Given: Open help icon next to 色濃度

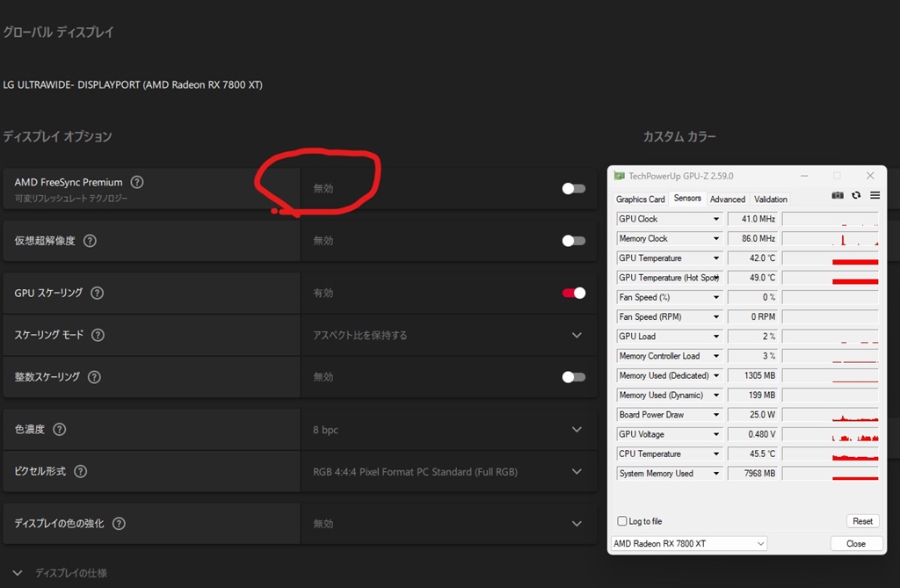Looking at the screenshot, I should pyautogui.click(x=59, y=429).
